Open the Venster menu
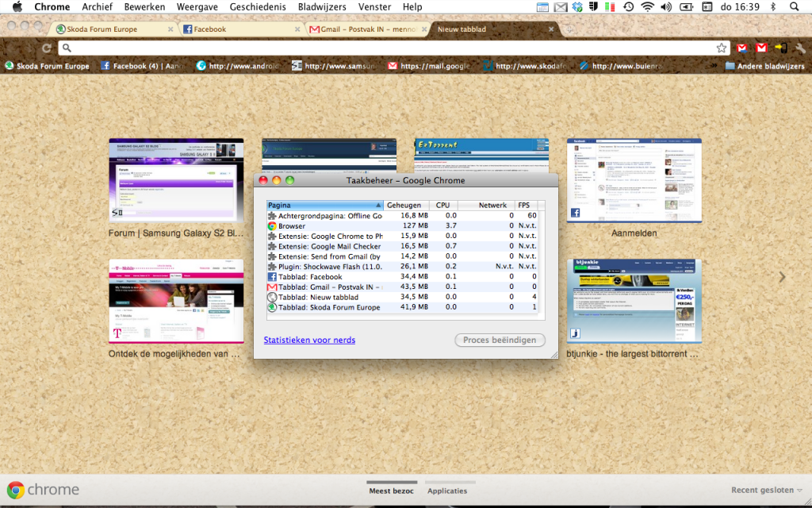 (374, 6)
